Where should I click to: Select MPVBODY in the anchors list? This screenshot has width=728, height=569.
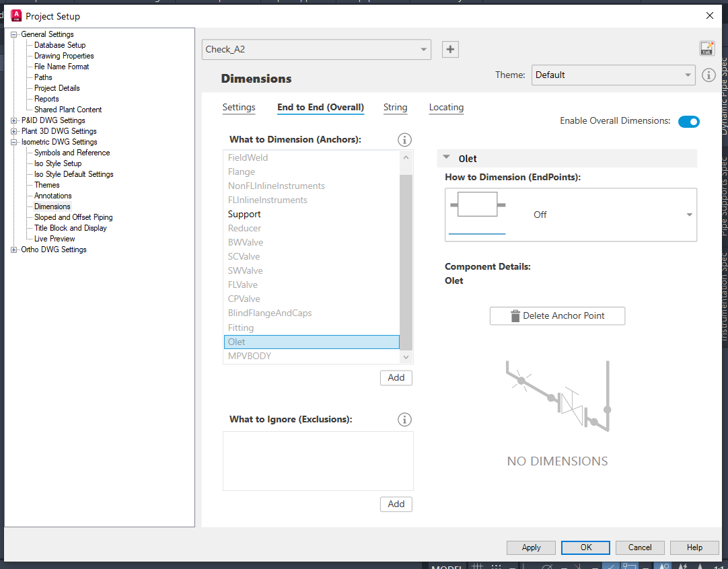coord(311,356)
